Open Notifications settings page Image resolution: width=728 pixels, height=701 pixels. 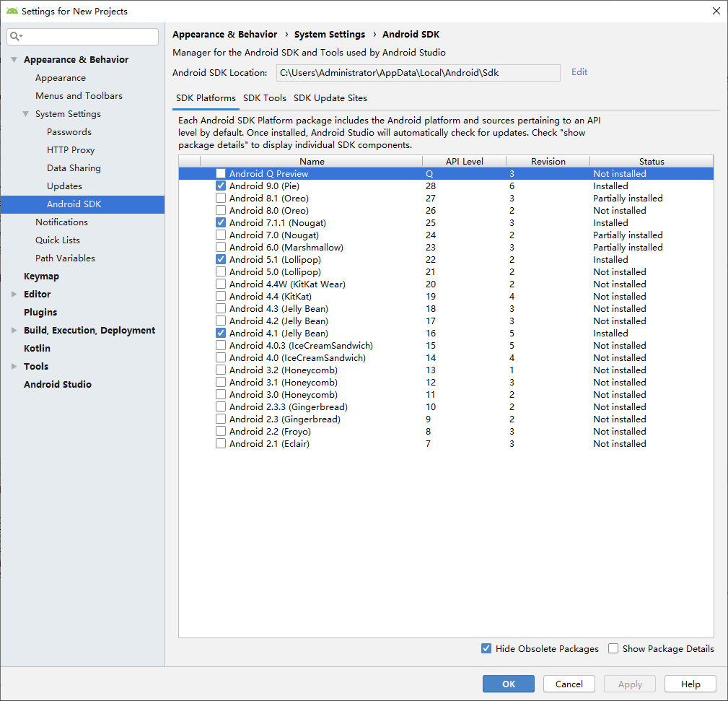click(62, 222)
